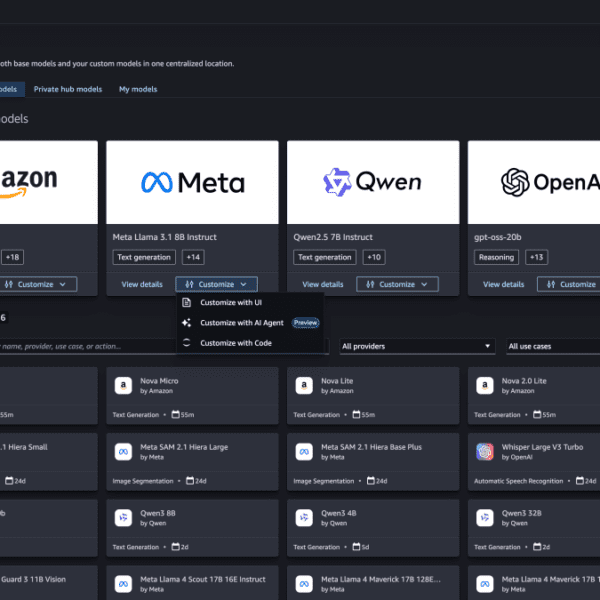This screenshot has height=600, width=600.
Task: Open Customize dropdown on Meta Llama 3.1 8B card
Action: pyautogui.click(x=217, y=284)
